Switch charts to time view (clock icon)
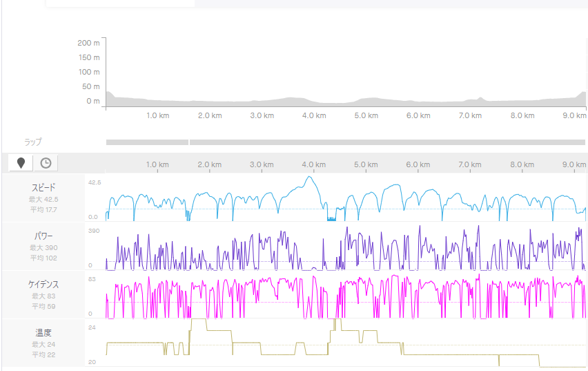Image resolution: width=588 pixels, height=371 pixels. (46, 163)
